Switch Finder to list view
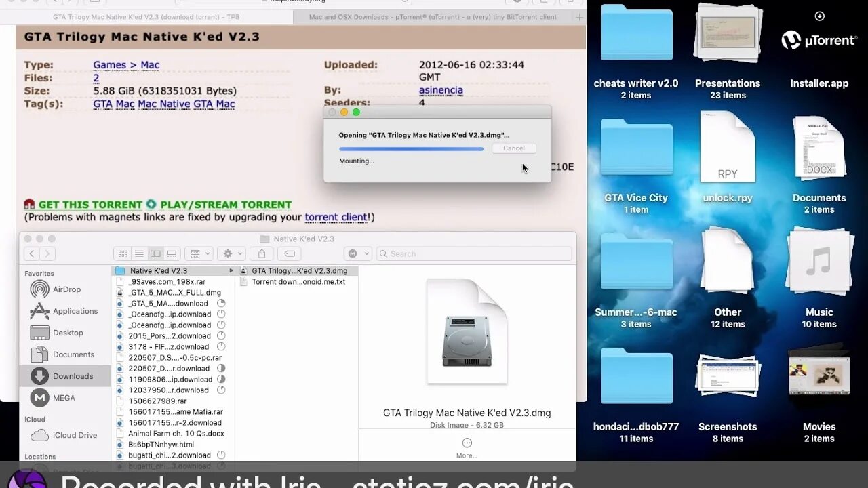Viewport: 868px width, 488px height. pos(139,253)
